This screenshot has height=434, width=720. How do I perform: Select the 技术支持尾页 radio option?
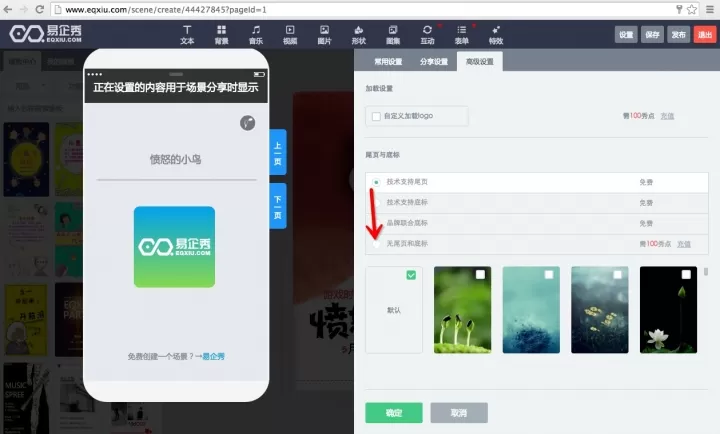376,182
